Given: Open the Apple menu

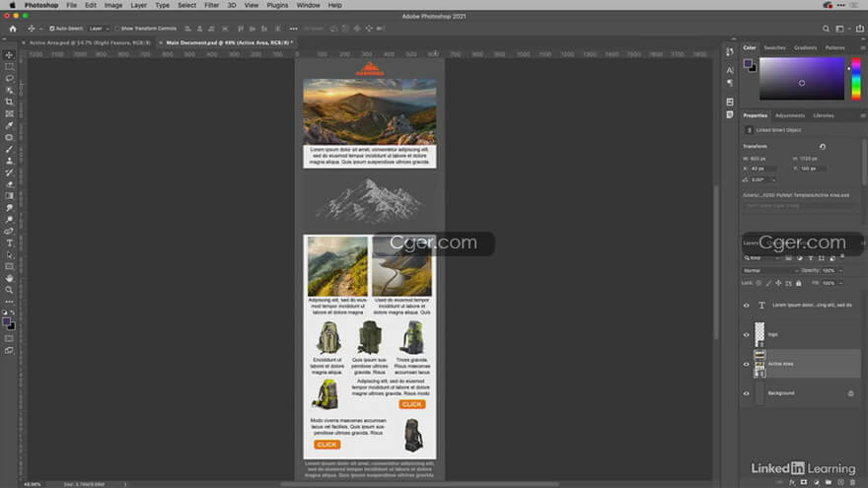Looking at the screenshot, I should point(12,5).
